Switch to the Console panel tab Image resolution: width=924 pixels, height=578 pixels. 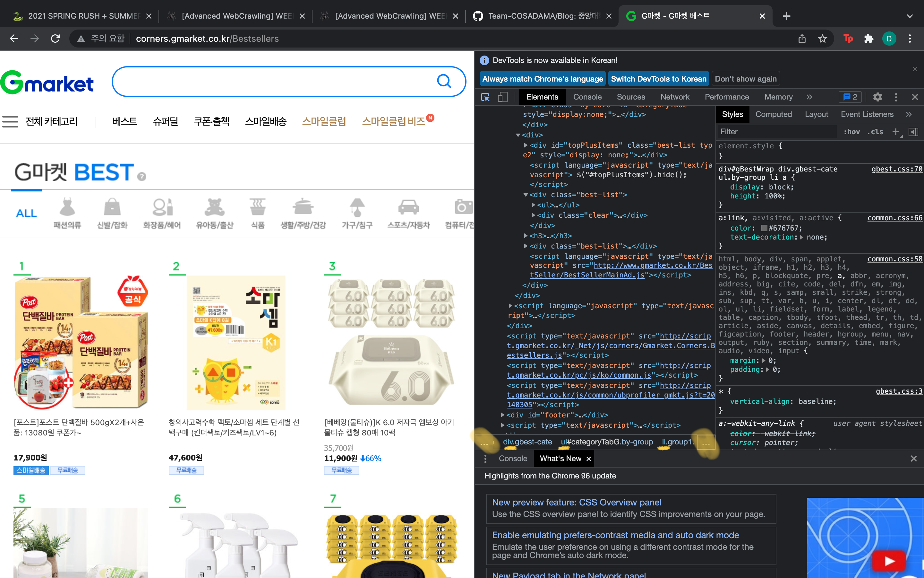pyautogui.click(x=587, y=97)
